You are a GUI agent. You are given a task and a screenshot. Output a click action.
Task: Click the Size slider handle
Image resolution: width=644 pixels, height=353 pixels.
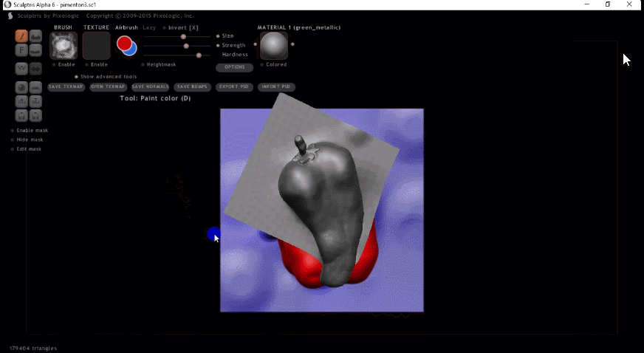pos(183,37)
